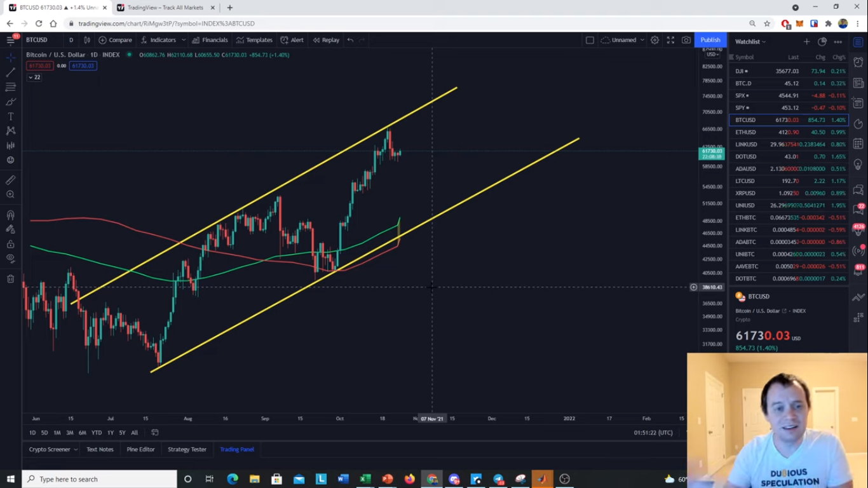This screenshot has height=488, width=868.
Task: Open the D interval selector
Action: tap(71, 40)
